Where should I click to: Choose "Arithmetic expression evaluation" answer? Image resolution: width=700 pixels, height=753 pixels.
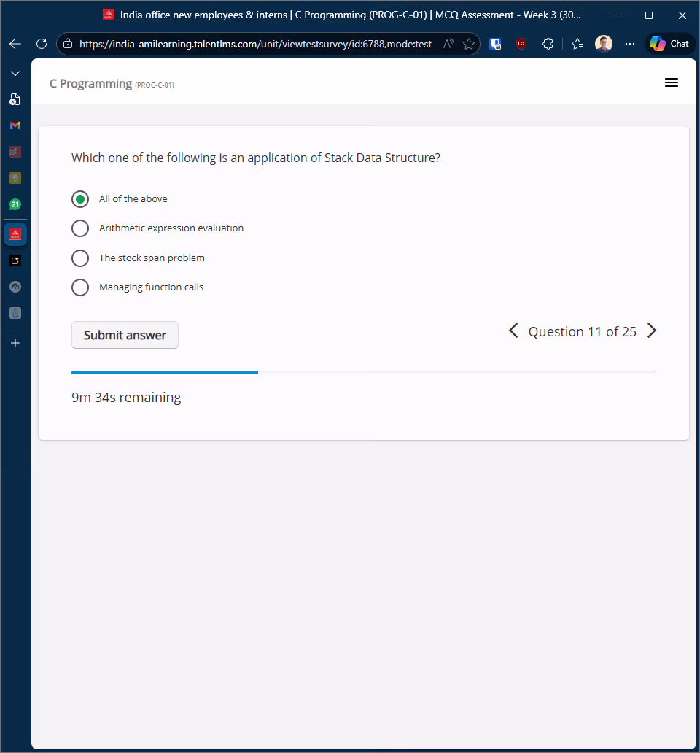coord(80,228)
